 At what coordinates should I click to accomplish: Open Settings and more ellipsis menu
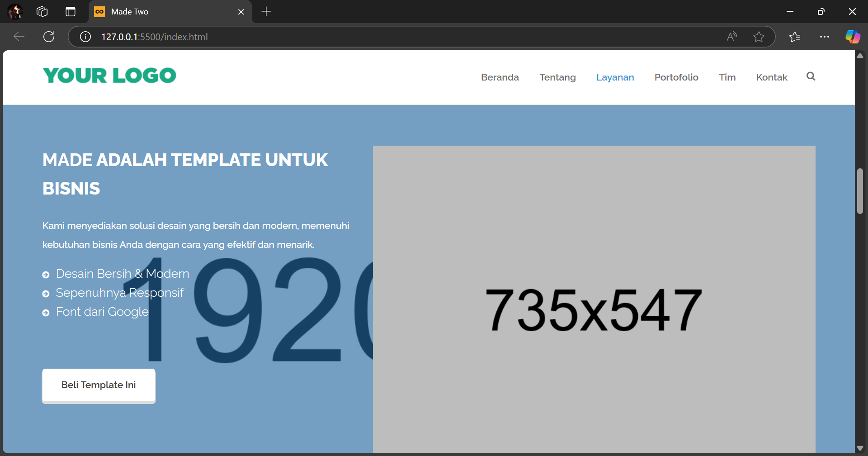pos(825,37)
